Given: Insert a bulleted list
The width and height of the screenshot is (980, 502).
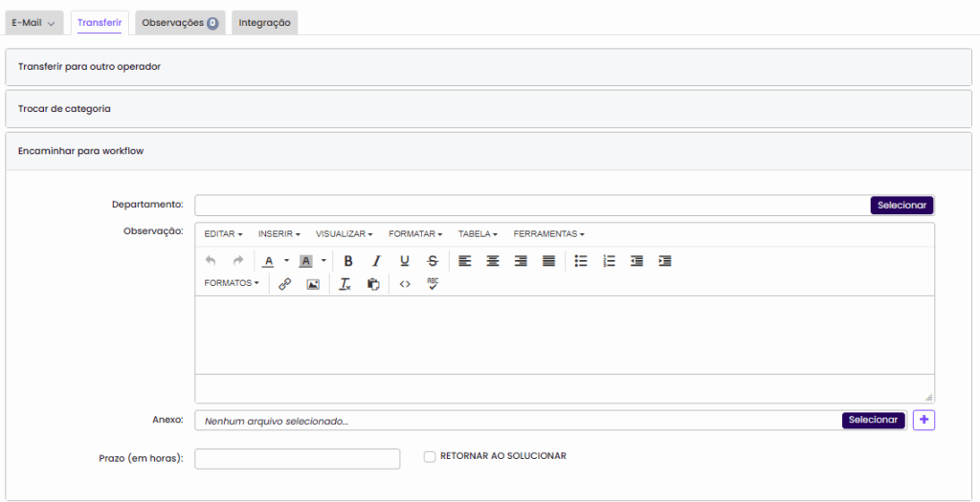Looking at the screenshot, I should click(x=580, y=261).
